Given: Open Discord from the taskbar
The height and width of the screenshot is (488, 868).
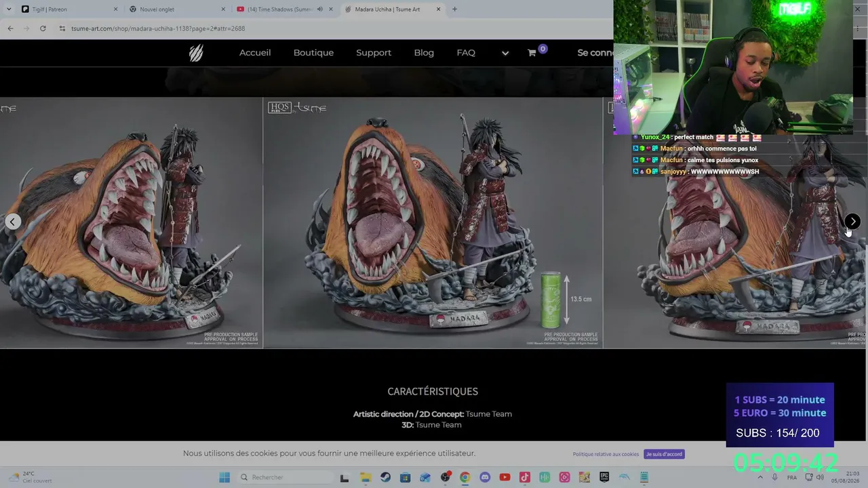Looking at the screenshot, I should click(x=485, y=477).
